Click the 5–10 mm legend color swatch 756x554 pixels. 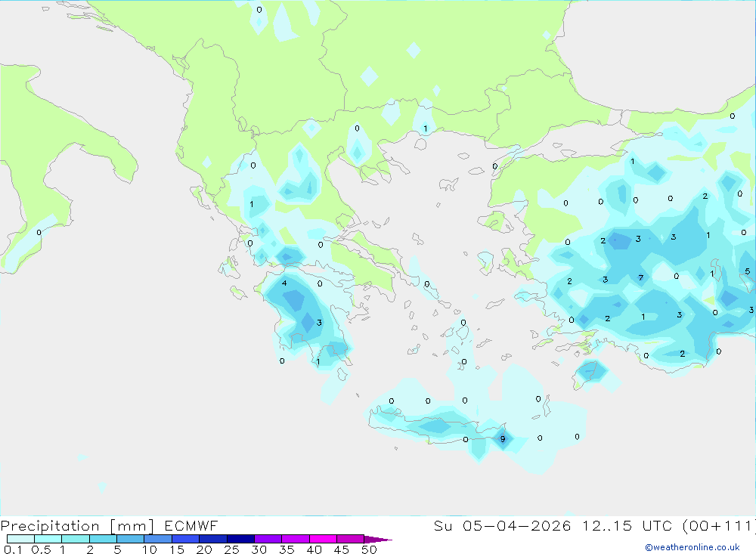point(130,539)
